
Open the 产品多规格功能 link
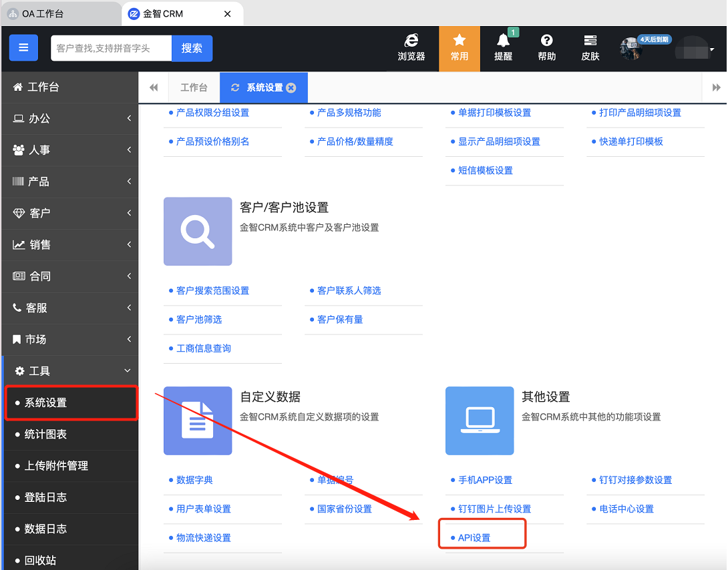click(349, 112)
